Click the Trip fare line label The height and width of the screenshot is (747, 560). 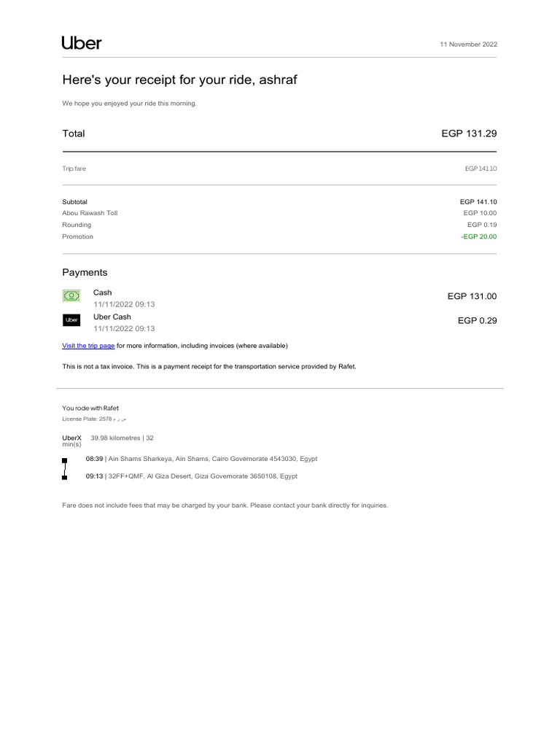pyautogui.click(x=74, y=169)
